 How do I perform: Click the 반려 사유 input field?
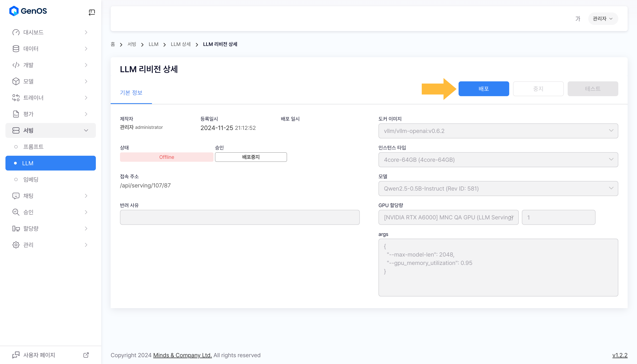(239, 217)
